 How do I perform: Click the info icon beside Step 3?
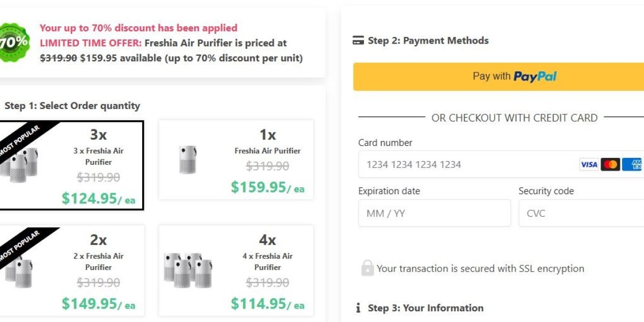pyautogui.click(x=358, y=308)
